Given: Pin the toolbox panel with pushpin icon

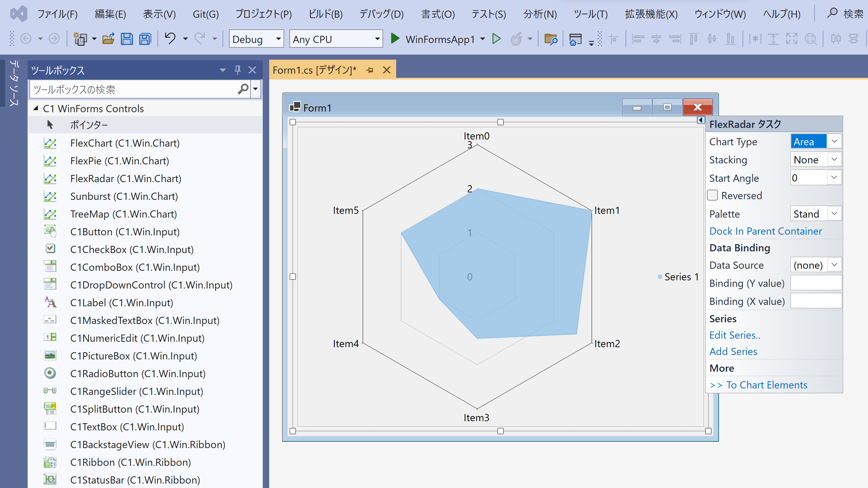Looking at the screenshot, I should (x=238, y=70).
